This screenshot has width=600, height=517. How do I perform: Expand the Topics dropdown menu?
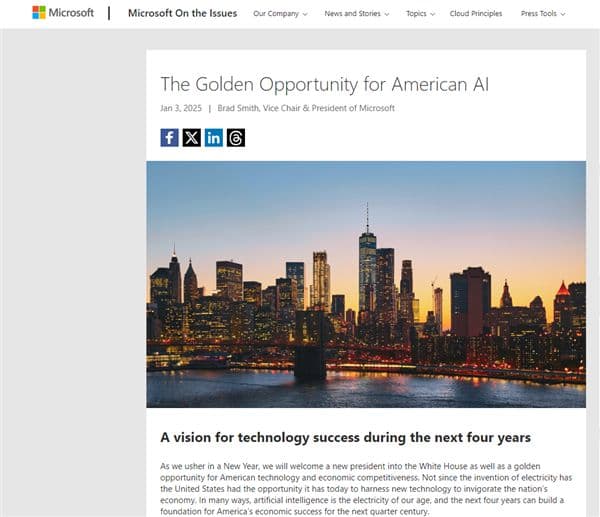click(420, 14)
